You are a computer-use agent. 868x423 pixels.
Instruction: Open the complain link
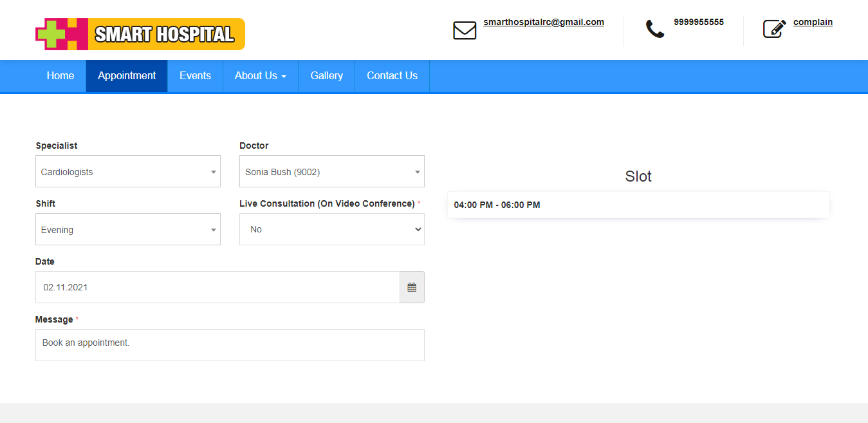pos(813,23)
